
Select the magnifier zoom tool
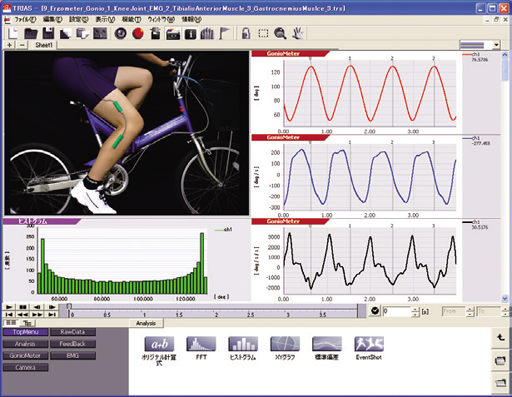[x=280, y=33]
